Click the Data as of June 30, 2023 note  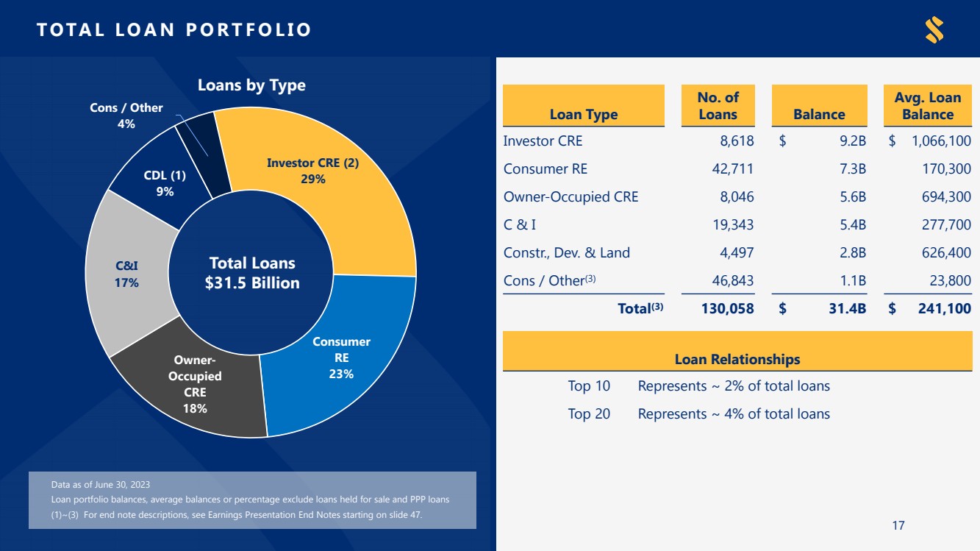(x=101, y=484)
